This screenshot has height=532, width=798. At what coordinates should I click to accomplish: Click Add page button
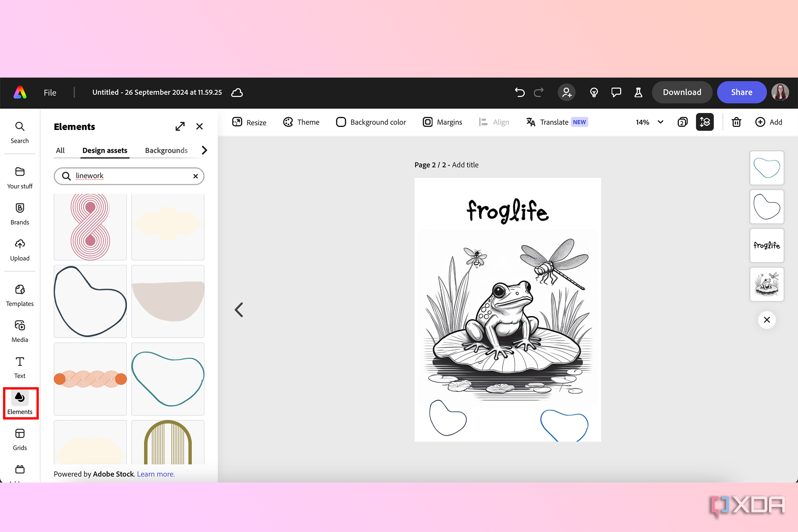tap(769, 122)
